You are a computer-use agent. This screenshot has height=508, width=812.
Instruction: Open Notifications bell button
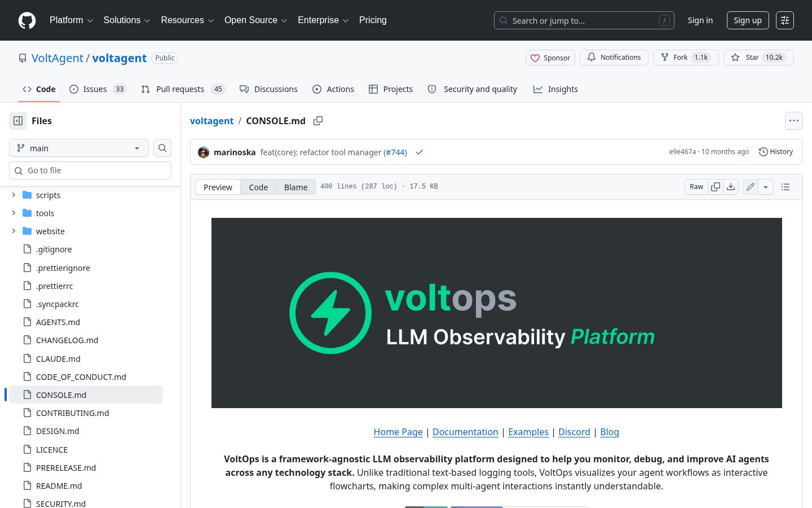[614, 58]
